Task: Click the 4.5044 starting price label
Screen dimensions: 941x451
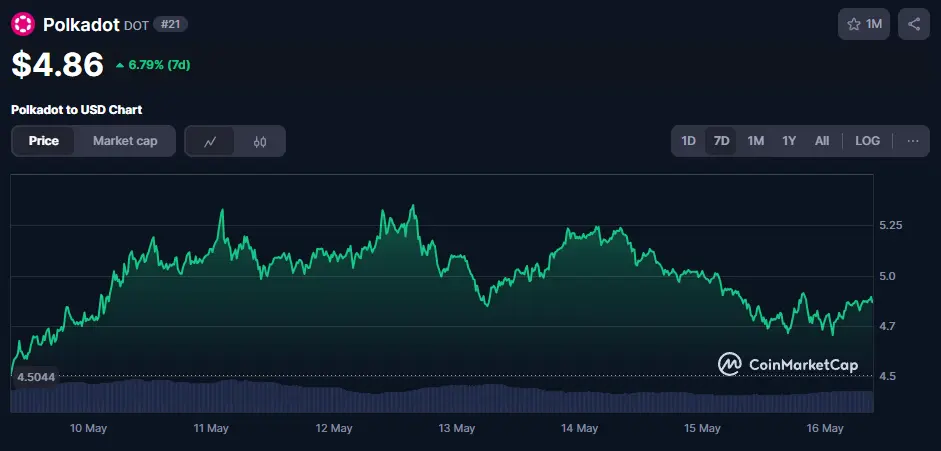Action: coord(35,377)
